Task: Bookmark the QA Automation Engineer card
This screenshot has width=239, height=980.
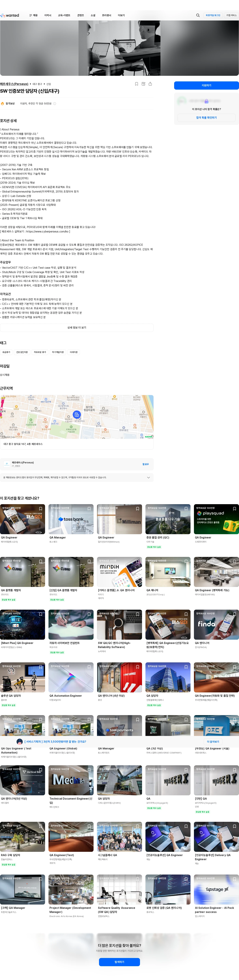Action: click(x=89, y=667)
